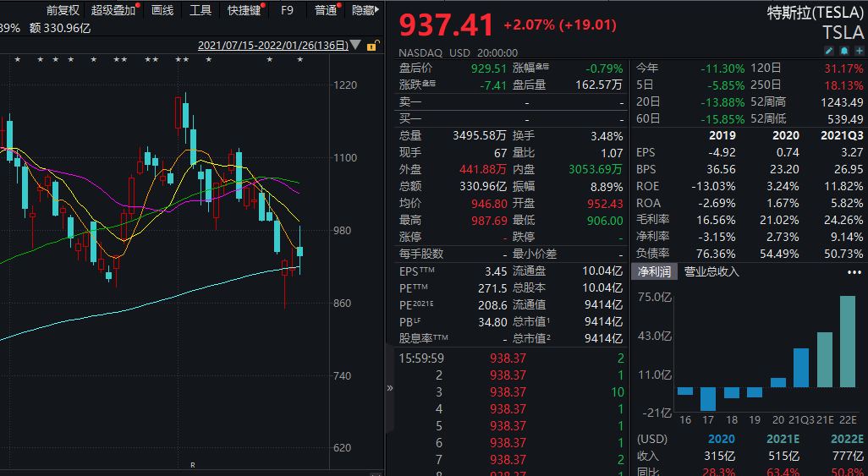Click the bell alert icon under TSLA
868x476 pixels.
tap(844, 52)
